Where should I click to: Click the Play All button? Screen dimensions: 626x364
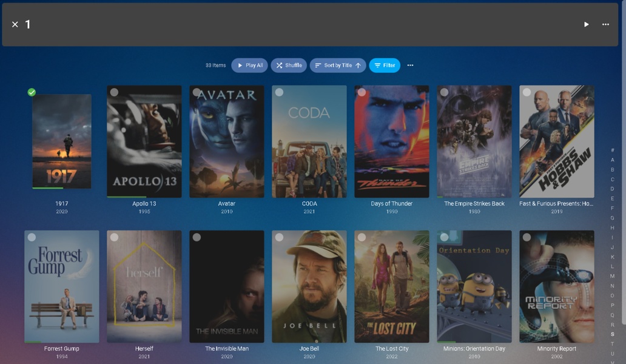pos(249,66)
